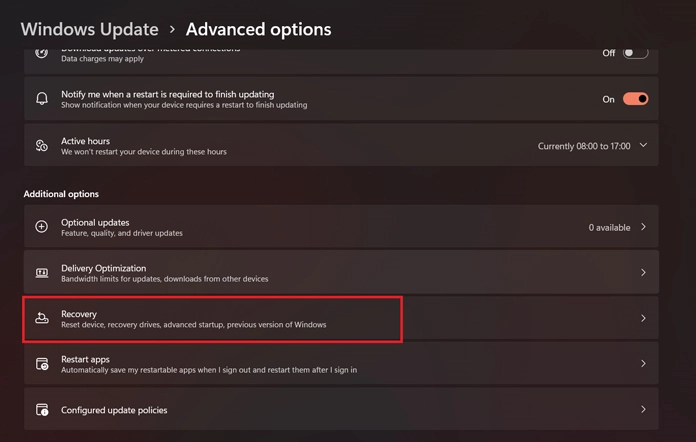Click the Notify me bell icon
696x442 pixels.
(x=42, y=99)
